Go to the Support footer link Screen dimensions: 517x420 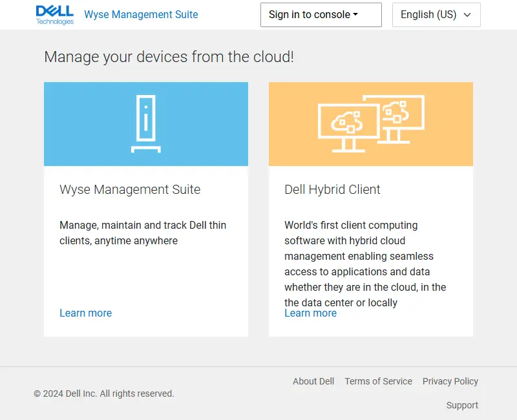(462, 405)
